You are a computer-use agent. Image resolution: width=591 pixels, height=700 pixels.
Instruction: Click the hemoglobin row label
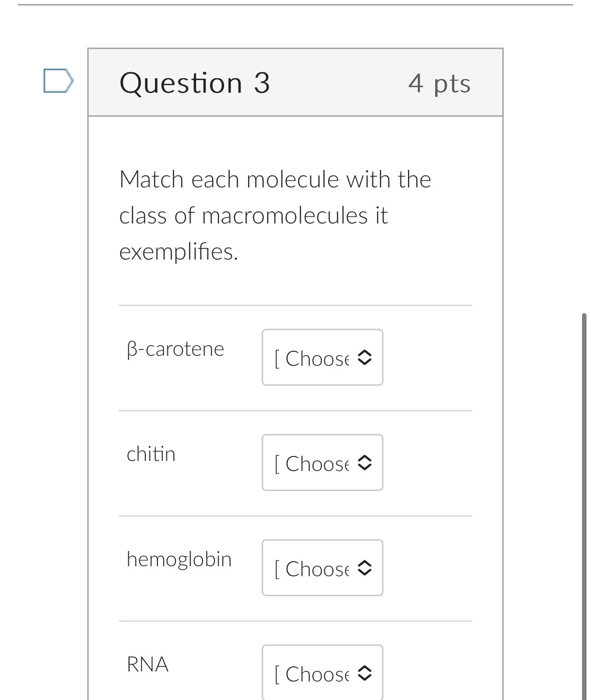(x=179, y=559)
